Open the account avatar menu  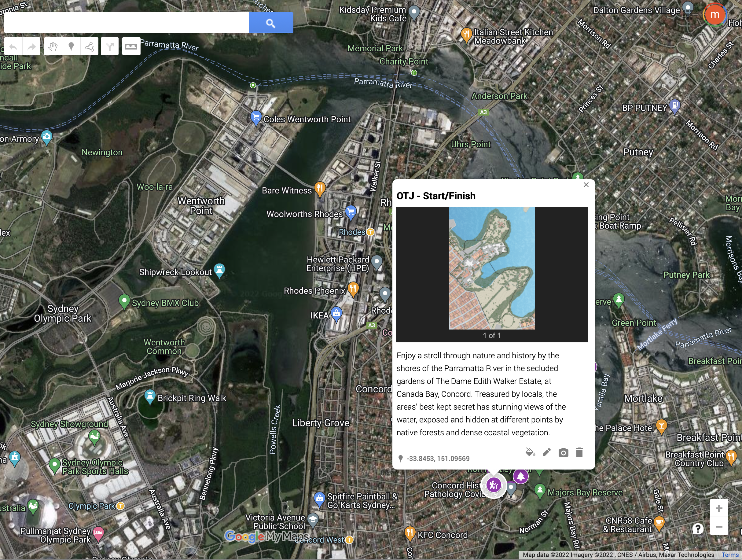[714, 14]
